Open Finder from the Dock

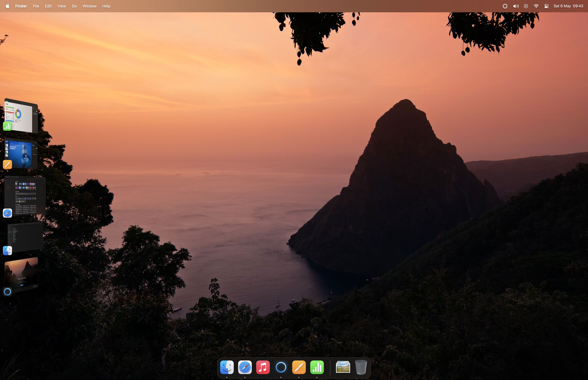[227, 367]
